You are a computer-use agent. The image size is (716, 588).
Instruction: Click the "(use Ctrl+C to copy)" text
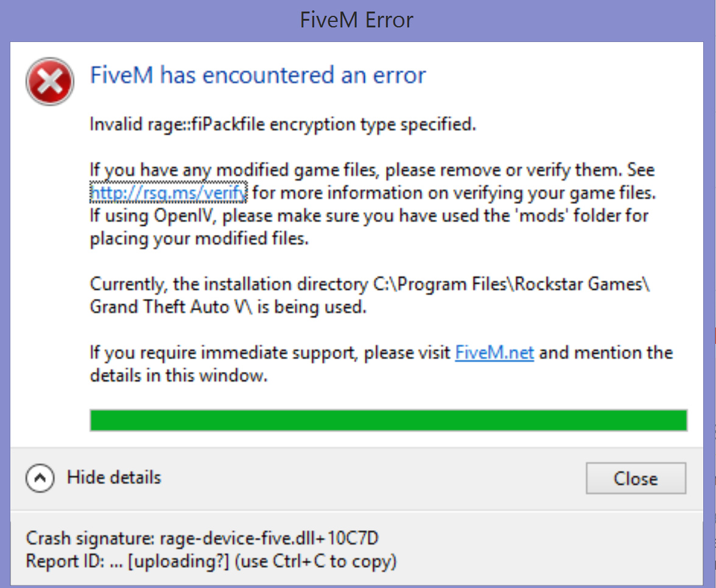[315, 561]
